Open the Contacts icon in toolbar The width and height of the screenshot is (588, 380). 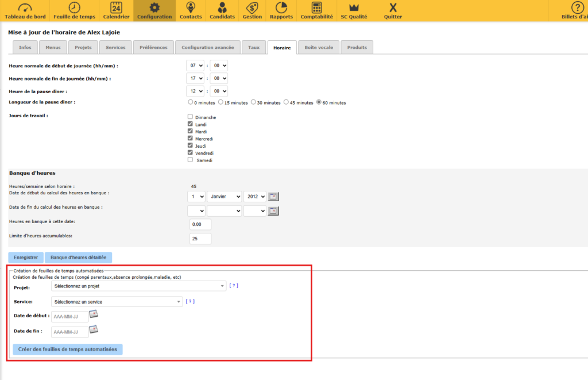pos(191,8)
